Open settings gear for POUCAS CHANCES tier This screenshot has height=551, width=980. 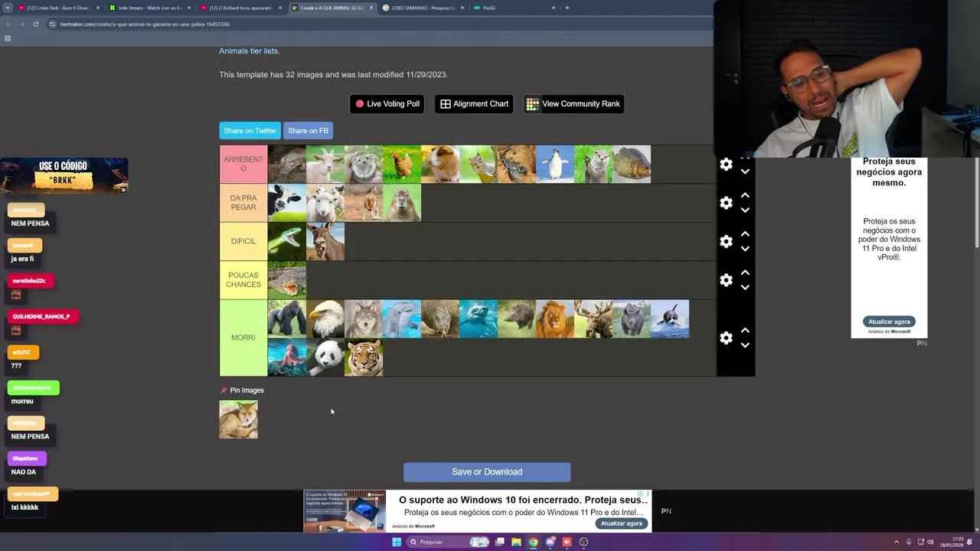pos(726,280)
